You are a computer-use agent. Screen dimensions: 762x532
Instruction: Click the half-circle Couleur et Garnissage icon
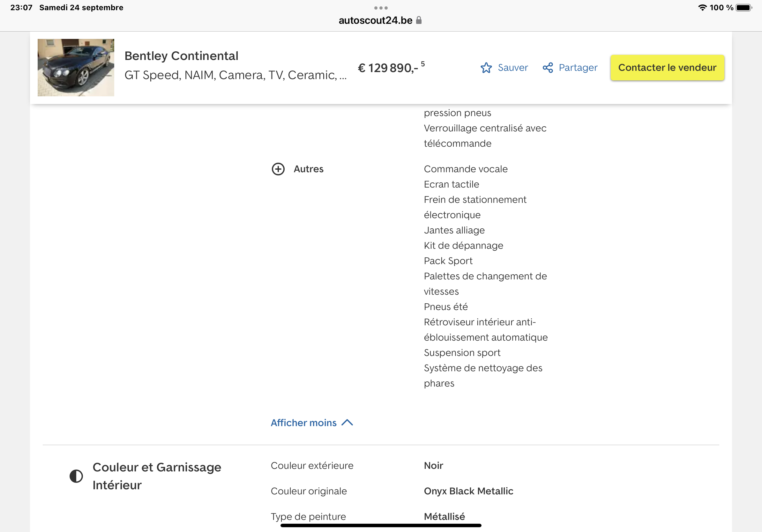[76, 476]
